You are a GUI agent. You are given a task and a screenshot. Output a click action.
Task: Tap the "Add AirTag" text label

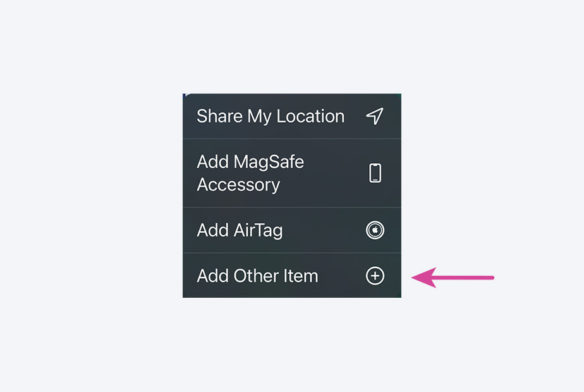tap(240, 230)
